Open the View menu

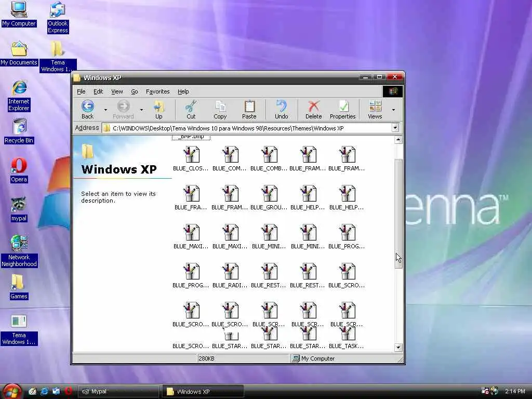pyautogui.click(x=117, y=91)
